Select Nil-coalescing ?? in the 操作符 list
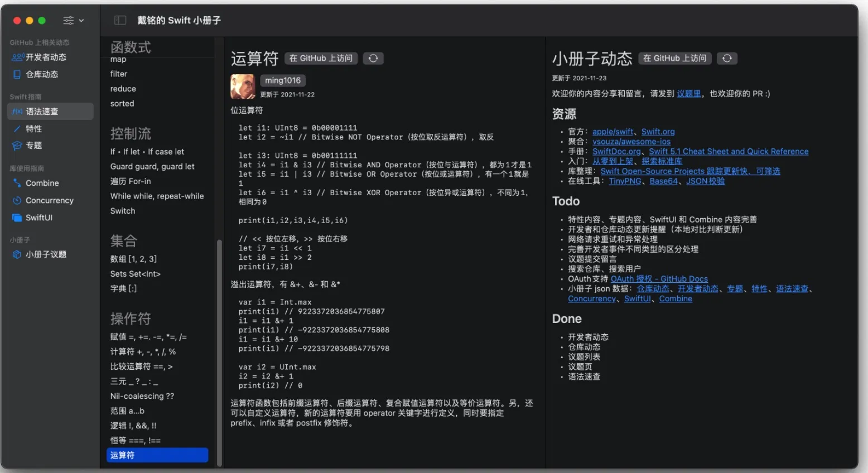 point(142,396)
